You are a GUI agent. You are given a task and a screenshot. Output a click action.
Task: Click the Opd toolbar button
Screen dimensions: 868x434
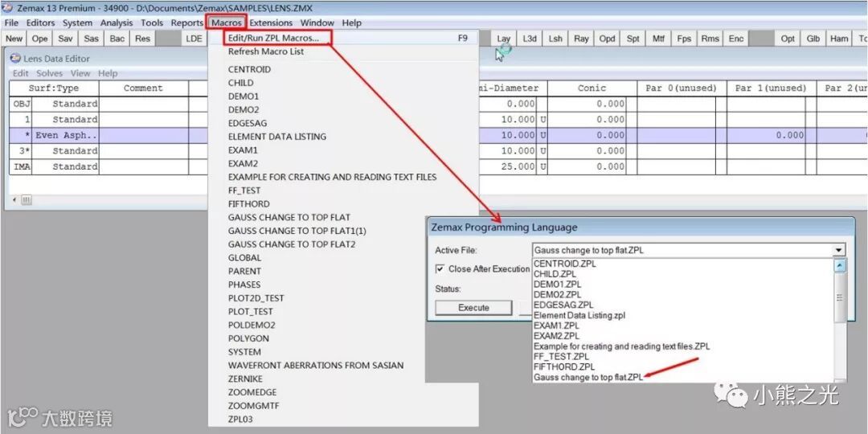[608, 39]
